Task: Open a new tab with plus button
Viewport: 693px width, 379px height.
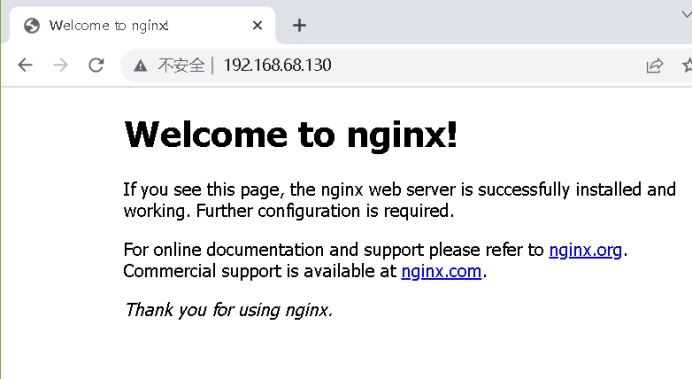Action: [299, 25]
